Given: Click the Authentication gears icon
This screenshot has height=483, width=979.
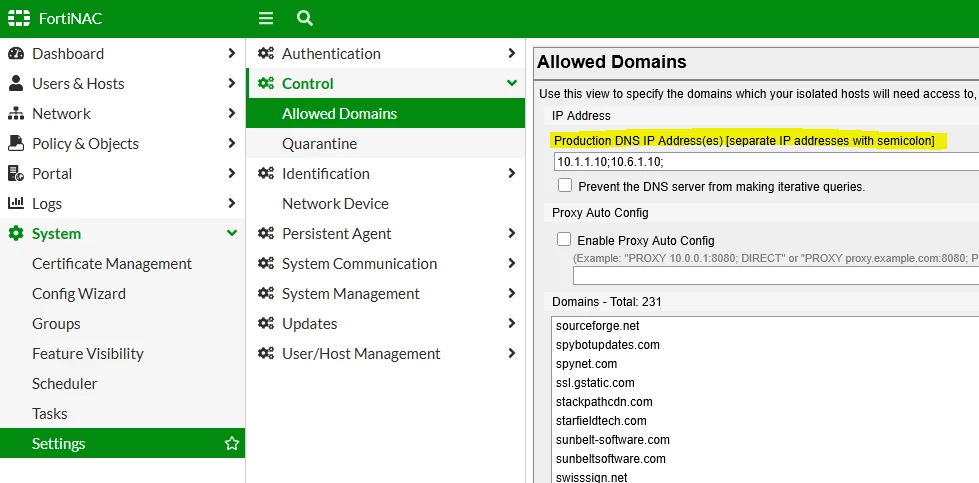Looking at the screenshot, I should tap(266, 54).
